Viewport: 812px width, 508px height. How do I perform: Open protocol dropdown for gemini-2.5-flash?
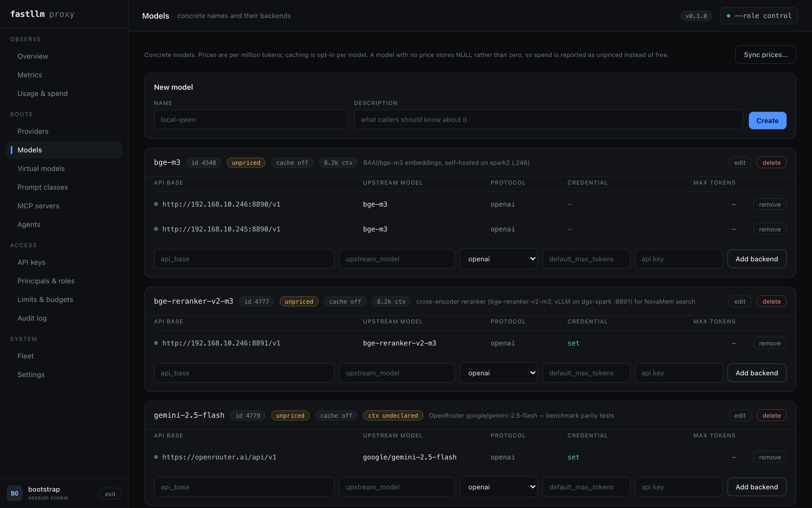498,487
